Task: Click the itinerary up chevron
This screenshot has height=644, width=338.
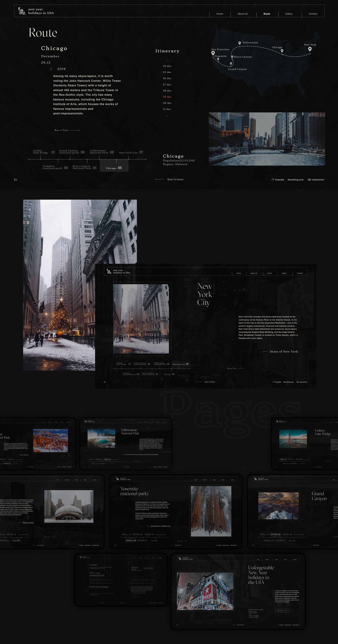Action: (x=167, y=61)
